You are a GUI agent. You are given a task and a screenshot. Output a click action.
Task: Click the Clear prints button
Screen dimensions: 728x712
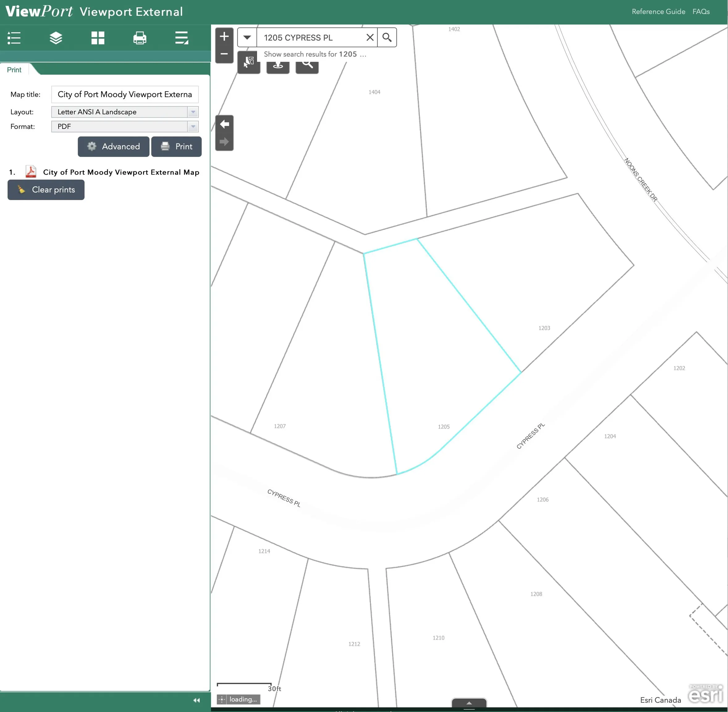point(46,190)
